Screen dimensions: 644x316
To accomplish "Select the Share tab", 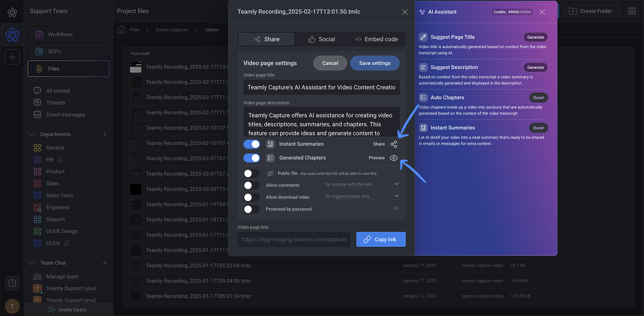I will pos(266,39).
